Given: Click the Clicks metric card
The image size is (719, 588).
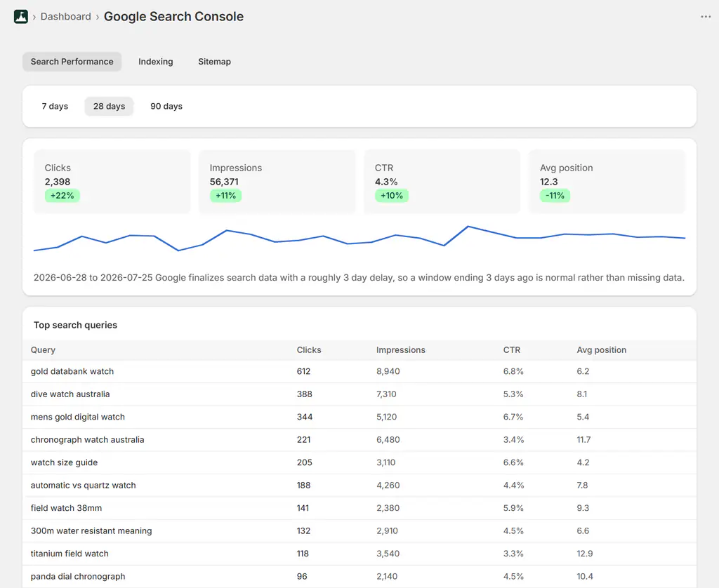Looking at the screenshot, I should [112, 182].
